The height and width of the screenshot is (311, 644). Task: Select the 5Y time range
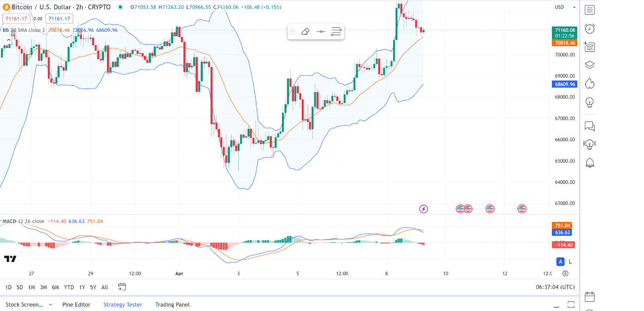click(93, 287)
